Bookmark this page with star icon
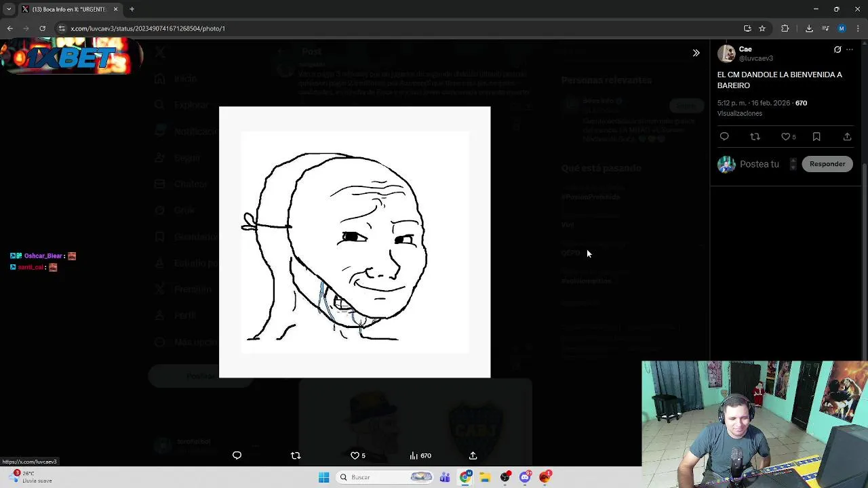Screen dimensions: 868x488 coord(762,28)
